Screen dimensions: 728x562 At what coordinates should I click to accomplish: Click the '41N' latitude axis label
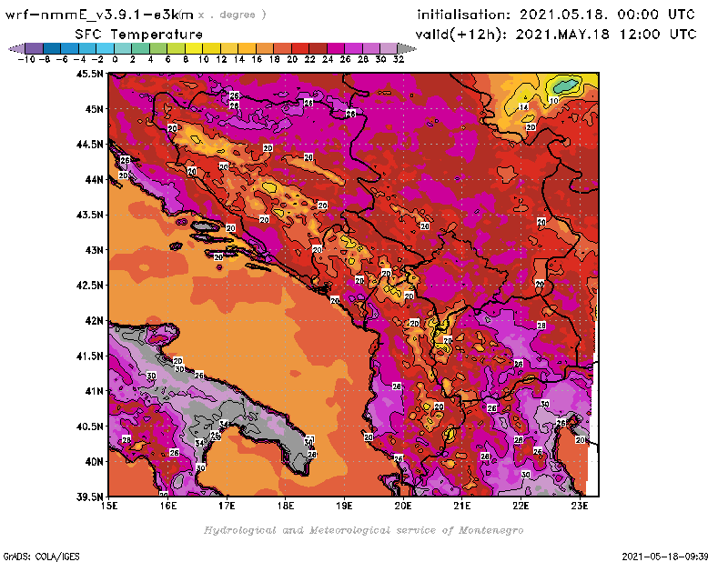tap(94, 391)
